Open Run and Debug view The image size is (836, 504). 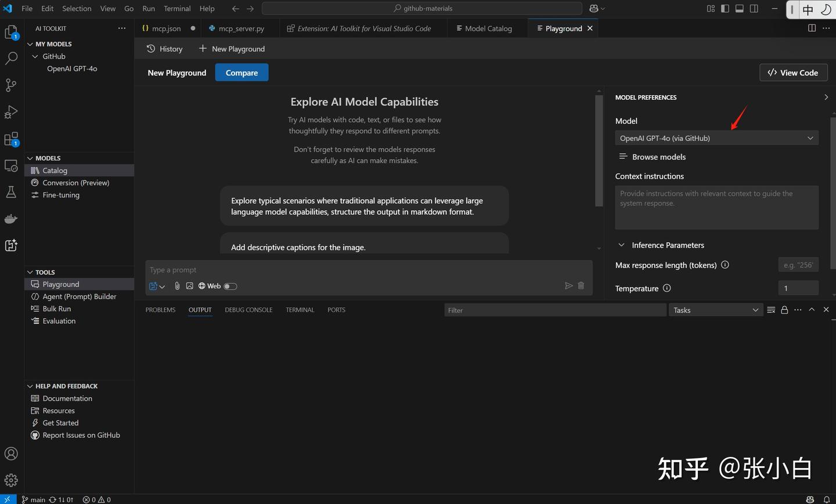point(11,111)
